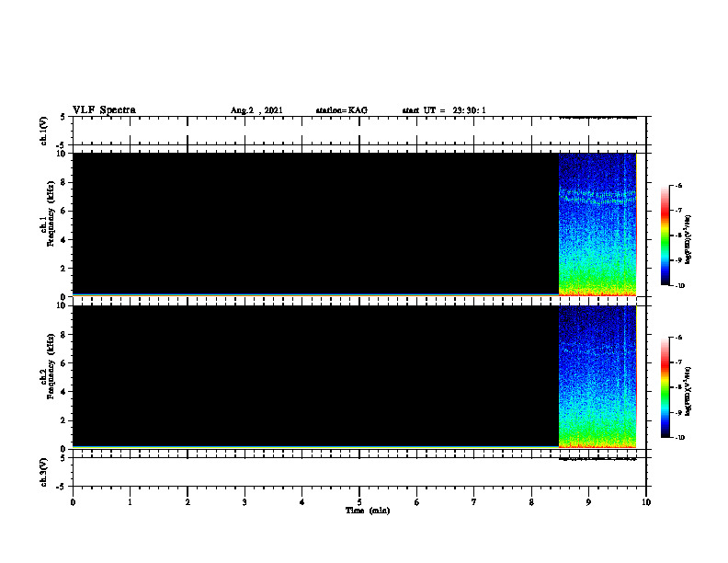Click the "-10" tick on ch.2 colorbar
Image resolution: width=728 pixels, height=563 pixels.
click(679, 438)
